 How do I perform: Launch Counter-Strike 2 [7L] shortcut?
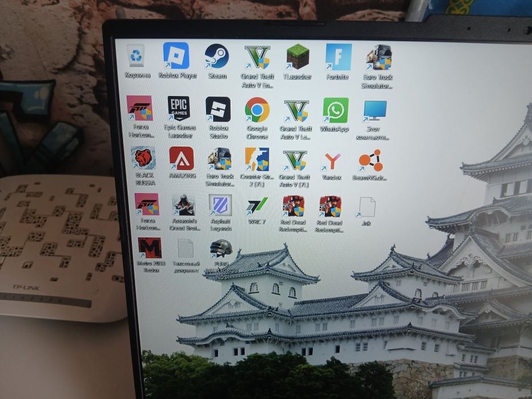(x=257, y=159)
